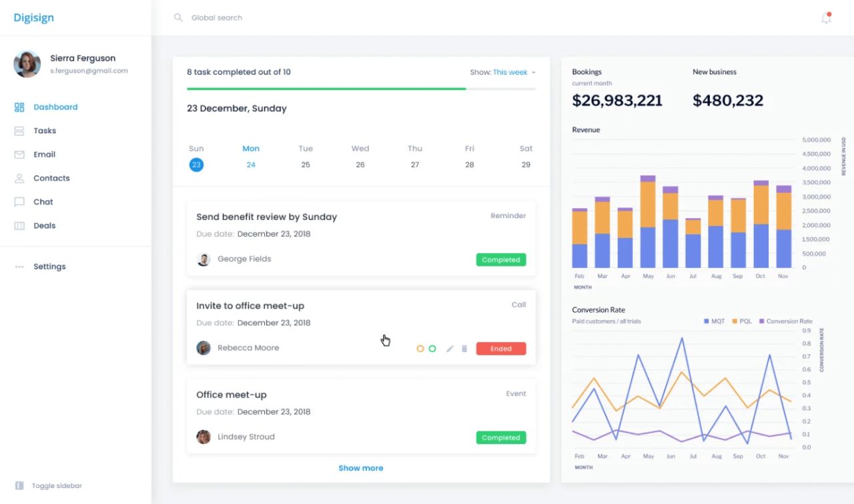
Task: Click the Ended button on Rebecca Moore's call
Action: (500, 348)
